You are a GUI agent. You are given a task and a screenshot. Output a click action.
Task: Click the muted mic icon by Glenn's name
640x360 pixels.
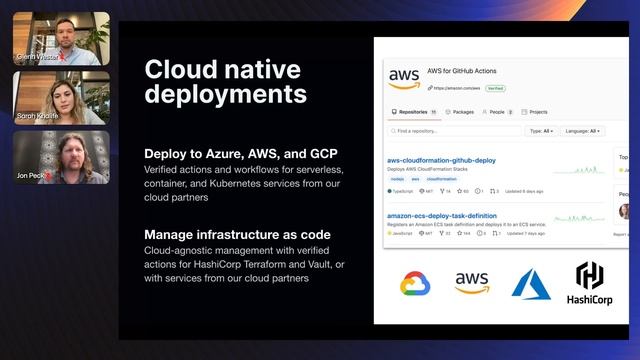pos(62,58)
